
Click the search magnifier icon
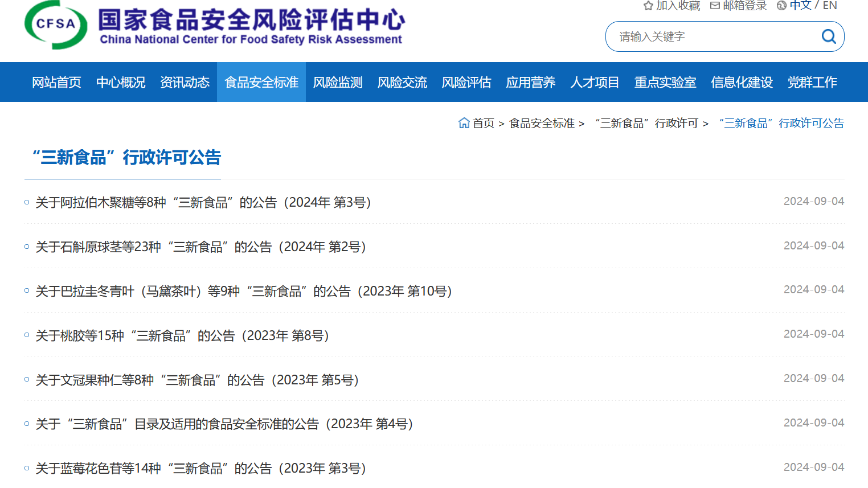coord(828,36)
